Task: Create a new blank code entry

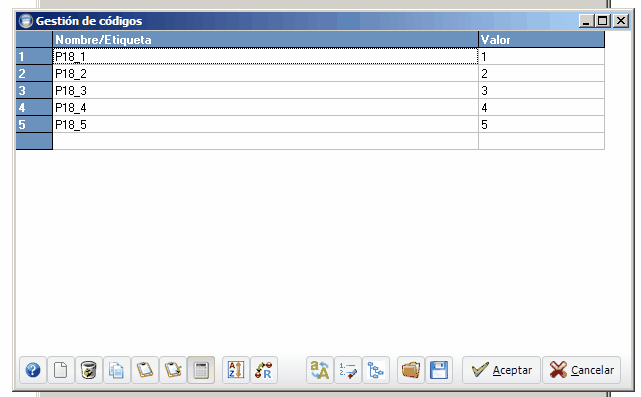Action: [x=61, y=370]
